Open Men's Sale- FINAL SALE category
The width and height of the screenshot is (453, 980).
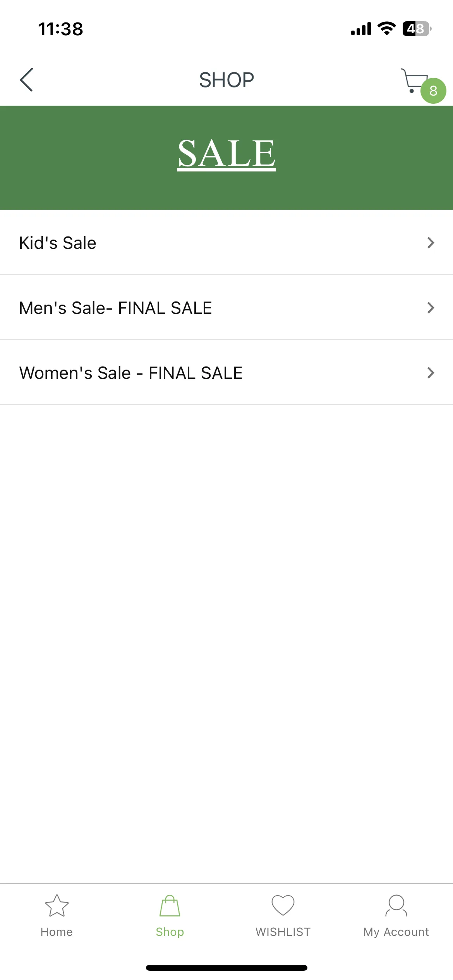pos(226,308)
